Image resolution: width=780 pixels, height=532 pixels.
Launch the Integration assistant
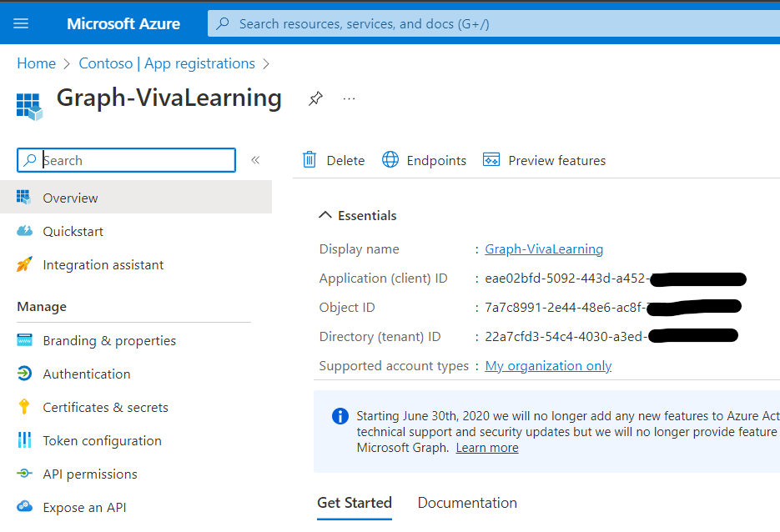tap(103, 264)
